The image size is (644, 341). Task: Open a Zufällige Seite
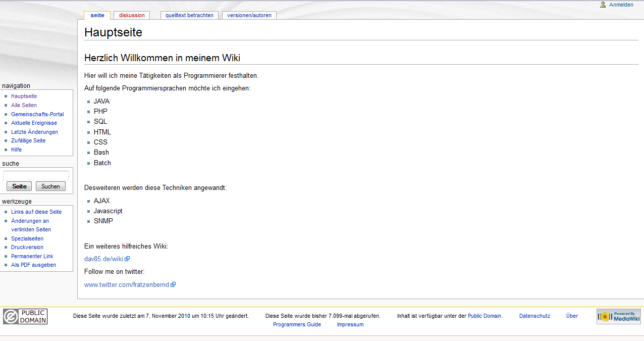coord(28,140)
